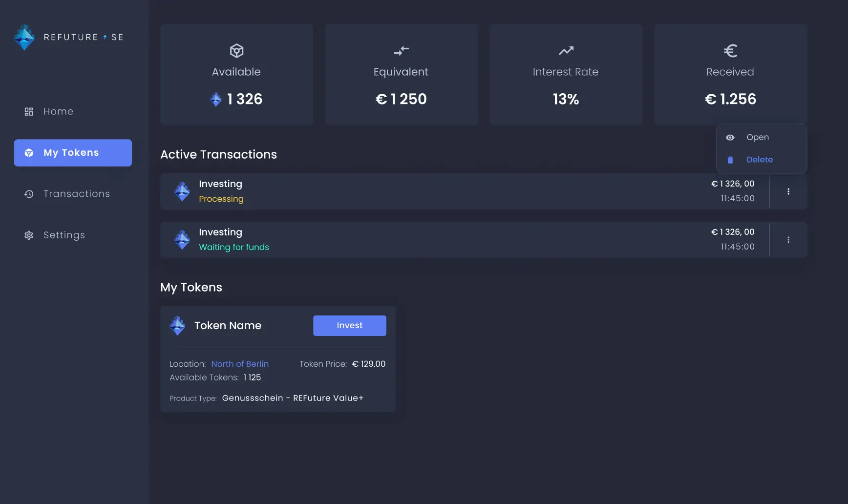The width and height of the screenshot is (848, 504).
Task: Select Open from the context menu
Action: point(758,137)
